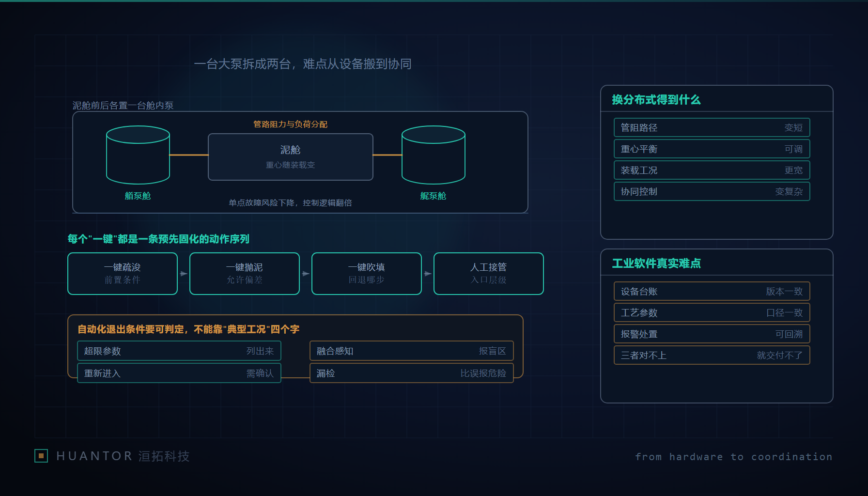Click the 融合感知 row
Viewport: 868px width, 496px height.
point(412,351)
